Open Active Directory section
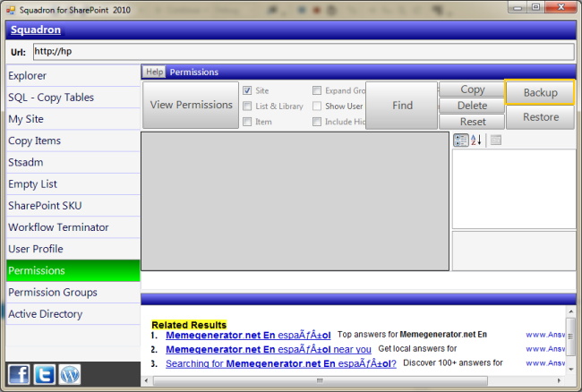The width and height of the screenshot is (582, 392). coord(73,314)
